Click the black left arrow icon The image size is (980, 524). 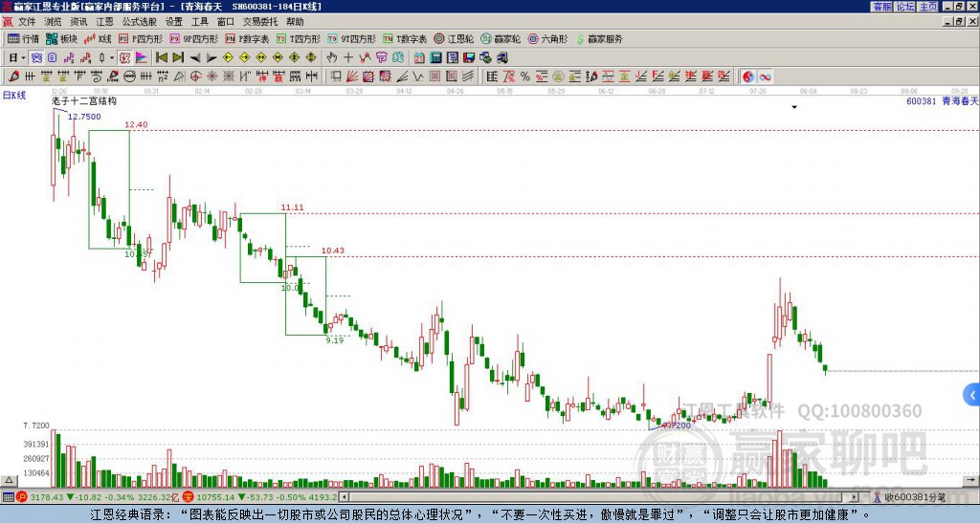195,58
